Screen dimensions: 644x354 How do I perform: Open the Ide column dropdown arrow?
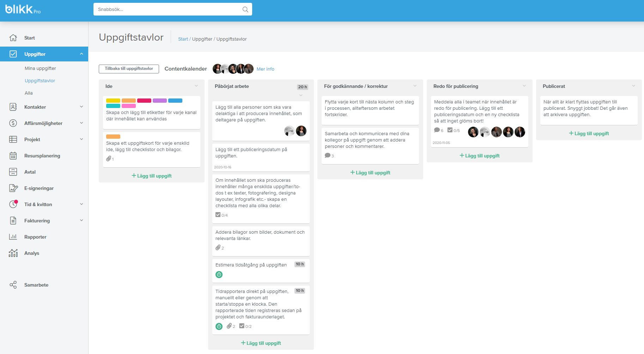[x=196, y=86]
